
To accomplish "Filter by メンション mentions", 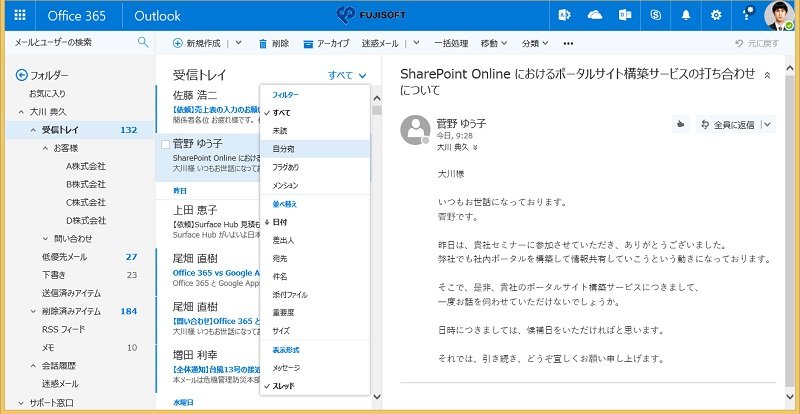I will tap(314, 185).
